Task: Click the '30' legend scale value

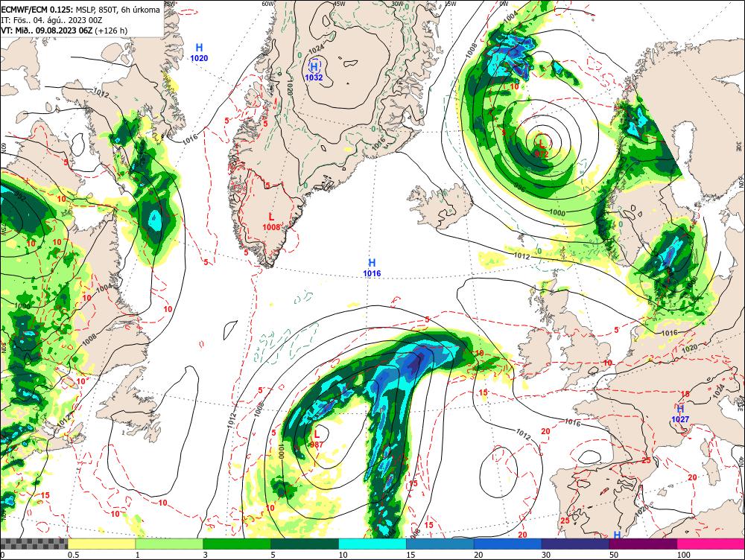Action: point(546,555)
